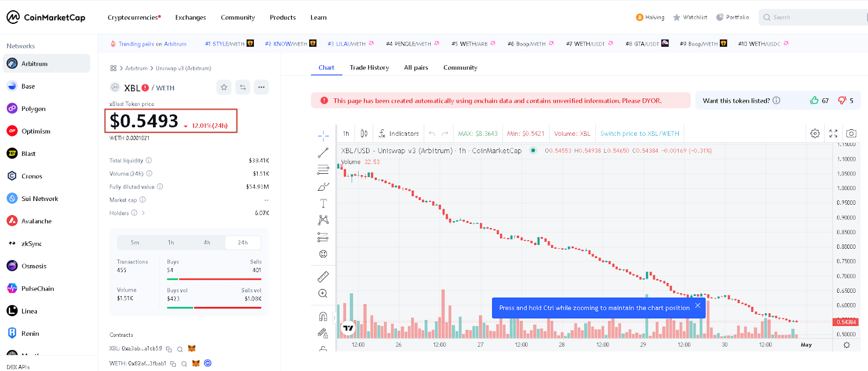Select the ruler measure tool
Image resolution: width=868 pixels, height=371 pixels.
(x=323, y=276)
